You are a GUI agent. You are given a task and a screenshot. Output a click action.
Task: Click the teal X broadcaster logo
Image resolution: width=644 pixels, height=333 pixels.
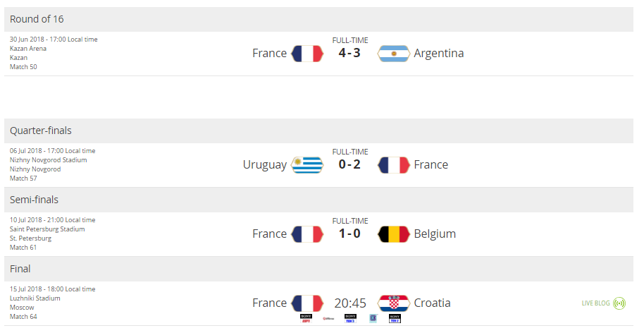point(373,318)
